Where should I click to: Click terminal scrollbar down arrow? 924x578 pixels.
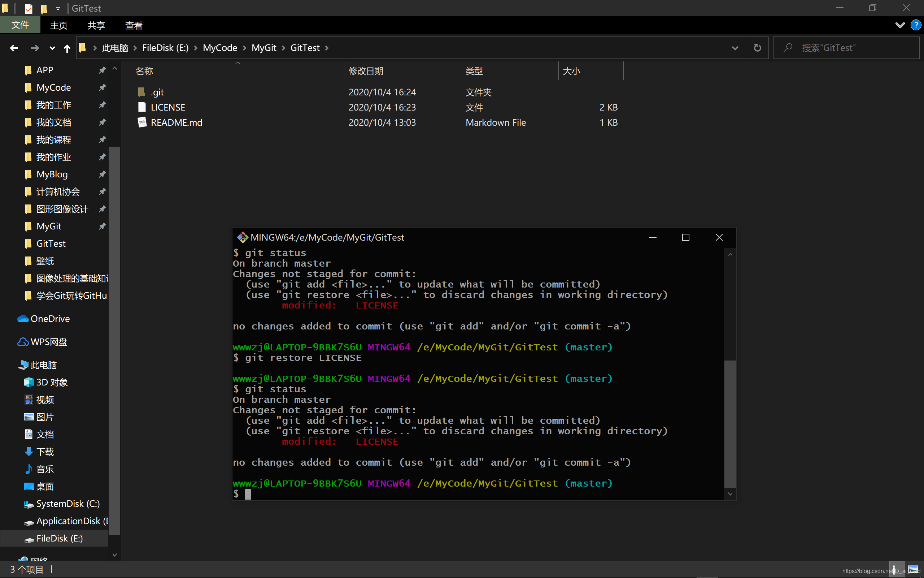tap(730, 494)
